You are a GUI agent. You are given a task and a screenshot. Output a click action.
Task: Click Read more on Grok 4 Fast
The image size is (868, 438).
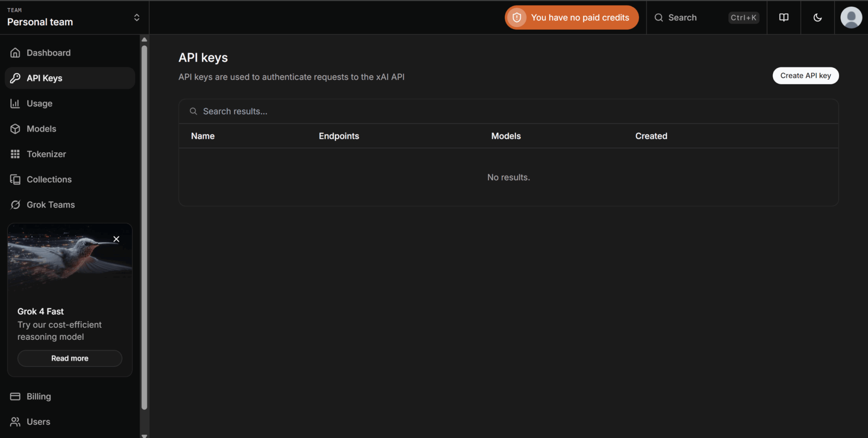point(70,358)
